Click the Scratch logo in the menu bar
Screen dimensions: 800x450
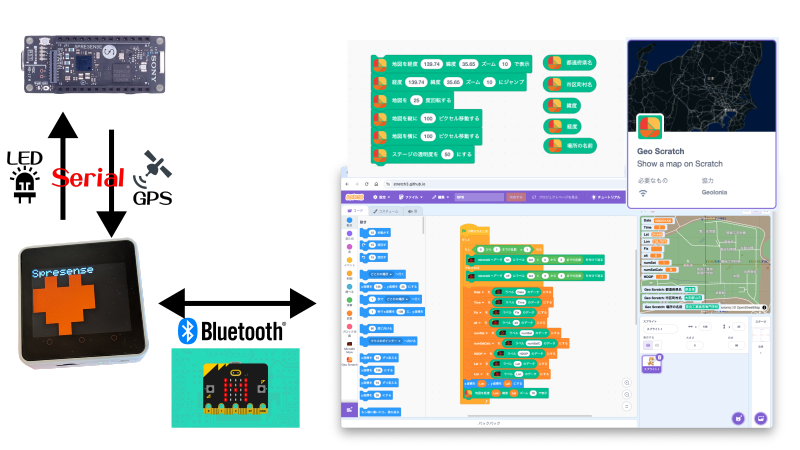coord(355,197)
